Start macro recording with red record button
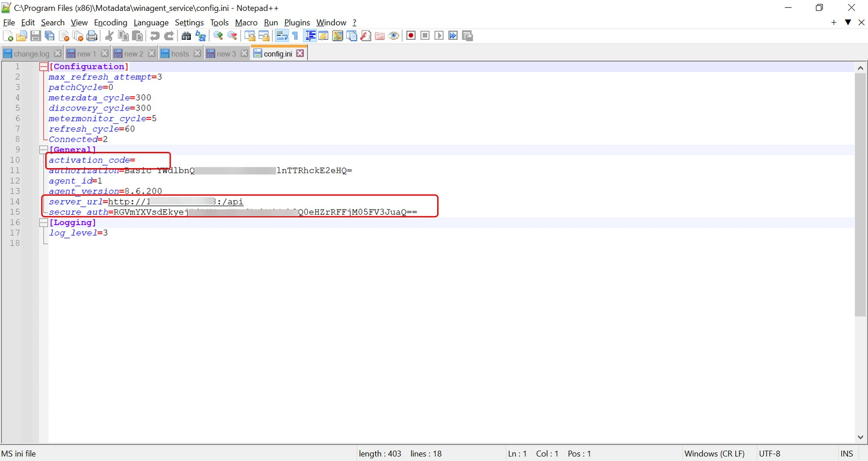Image resolution: width=868 pixels, height=461 pixels. point(411,36)
